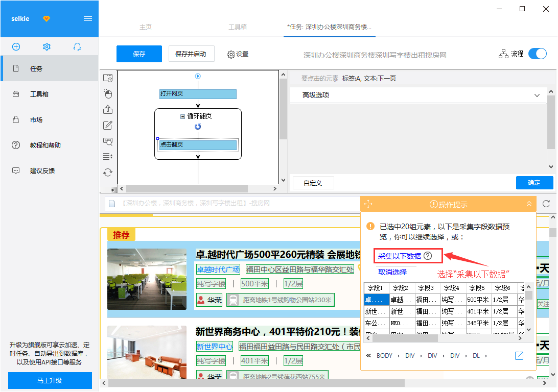Collapse the 循环翻页 loop box

pyautogui.click(x=182, y=116)
